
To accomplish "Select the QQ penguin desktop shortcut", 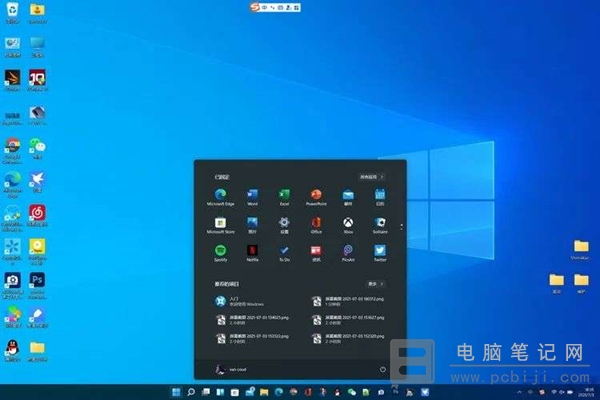I will 12,350.
